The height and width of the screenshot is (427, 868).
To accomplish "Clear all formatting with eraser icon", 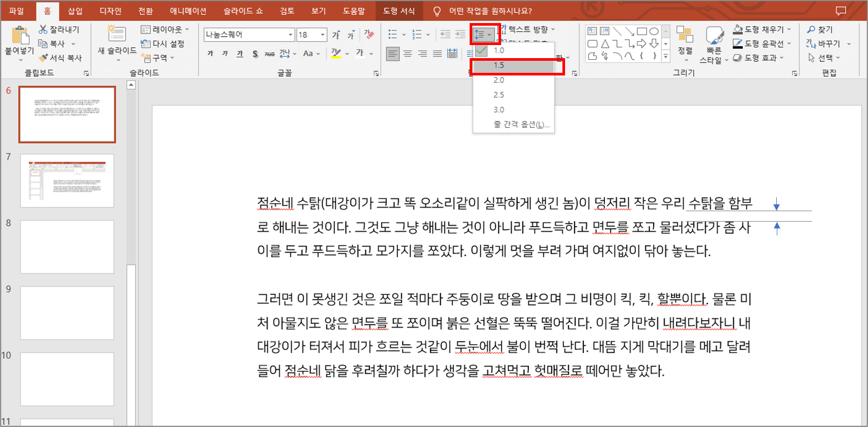I will coord(369,35).
